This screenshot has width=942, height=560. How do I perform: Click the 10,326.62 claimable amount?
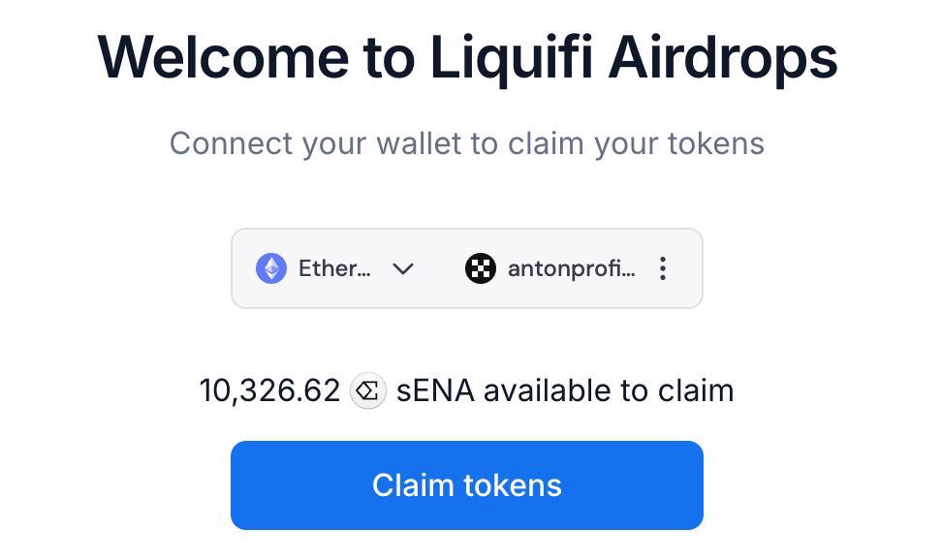tap(269, 391)
